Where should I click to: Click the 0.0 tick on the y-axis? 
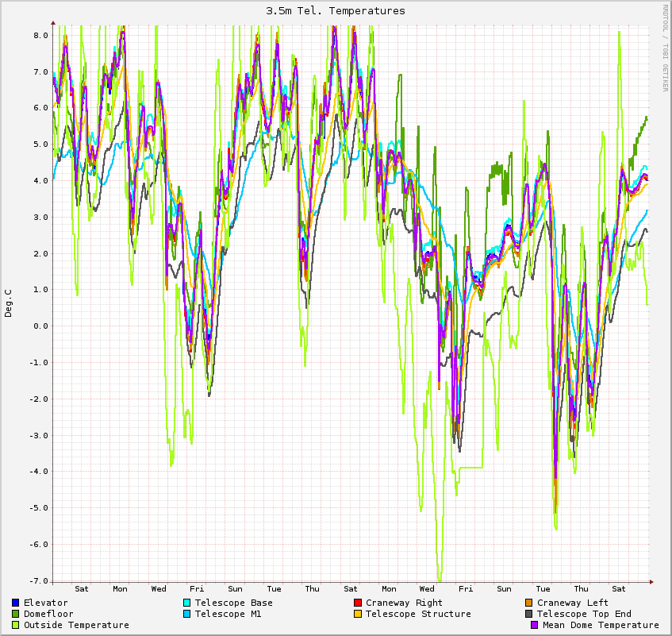tap(40, 326)
